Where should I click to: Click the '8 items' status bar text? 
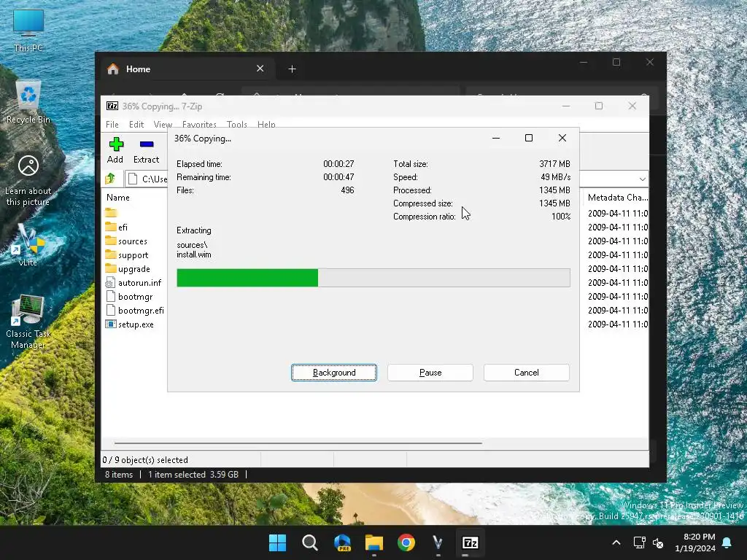(119, 474)
